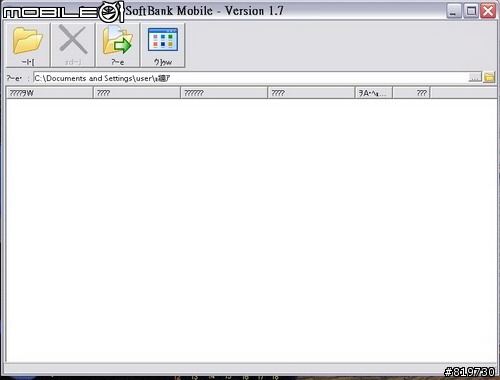Click into the C:\Documents and Settings path field
Screen dimensions: 500x380
tap(251, 78)
